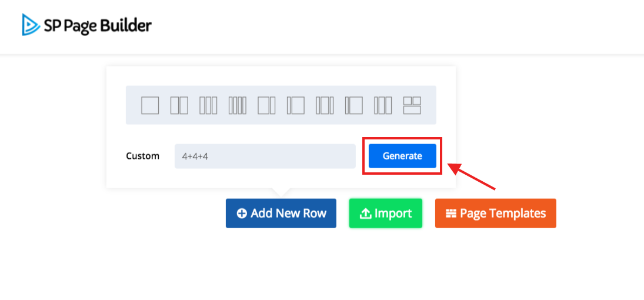644x300 pixels.
Task: Select the sixth layout preset with narrow left column
Action: tap(295, 105)
